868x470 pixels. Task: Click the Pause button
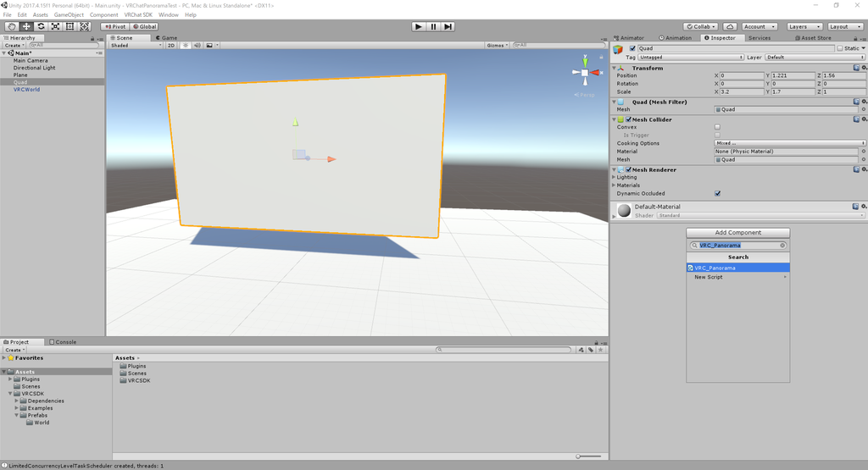click(x=433, y=26)
